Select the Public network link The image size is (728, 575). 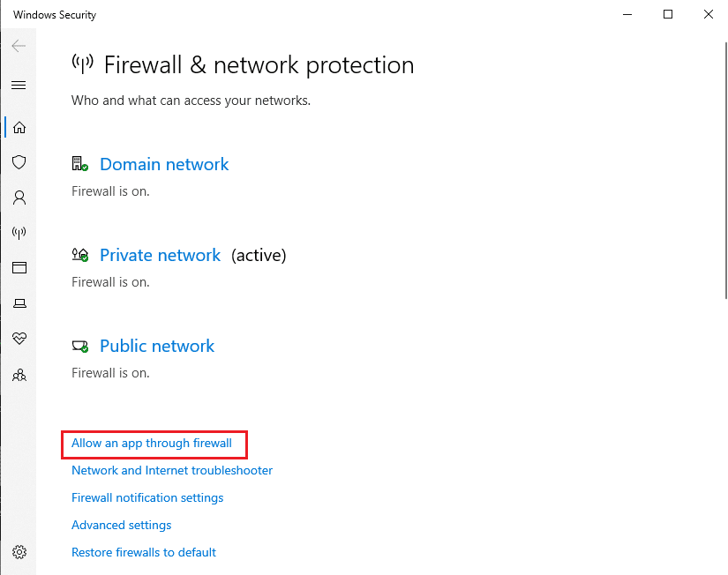point(156,346)
